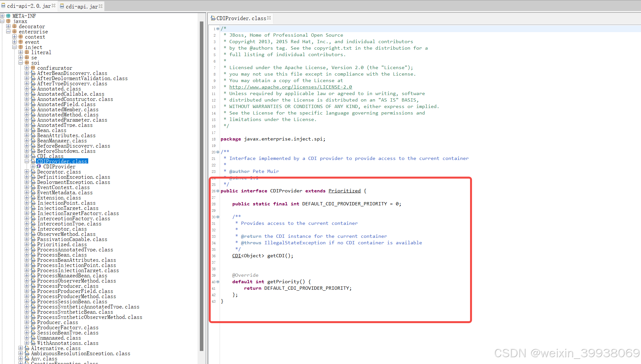Close the cdi-api.jar tab
Viewport: 641px width, 364px height.
tap(101, 6)
